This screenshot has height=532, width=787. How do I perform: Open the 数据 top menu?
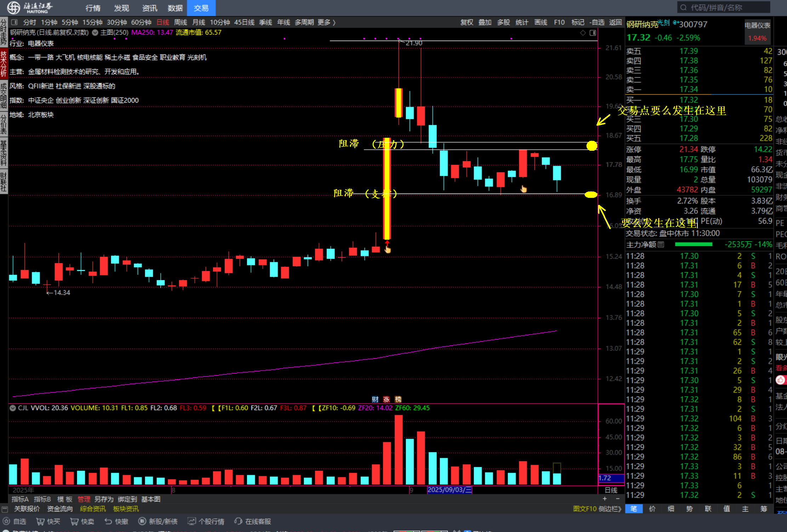pyautogui.click(x=175, y=8)
